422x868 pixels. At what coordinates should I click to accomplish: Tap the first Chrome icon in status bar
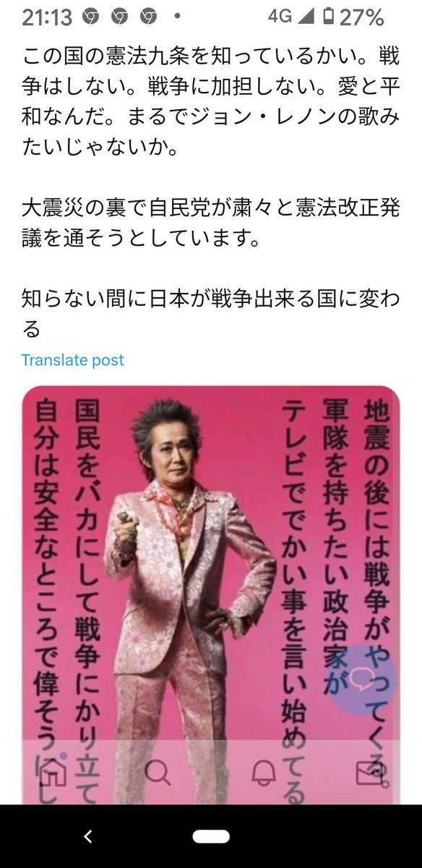(x=90, y=17)
